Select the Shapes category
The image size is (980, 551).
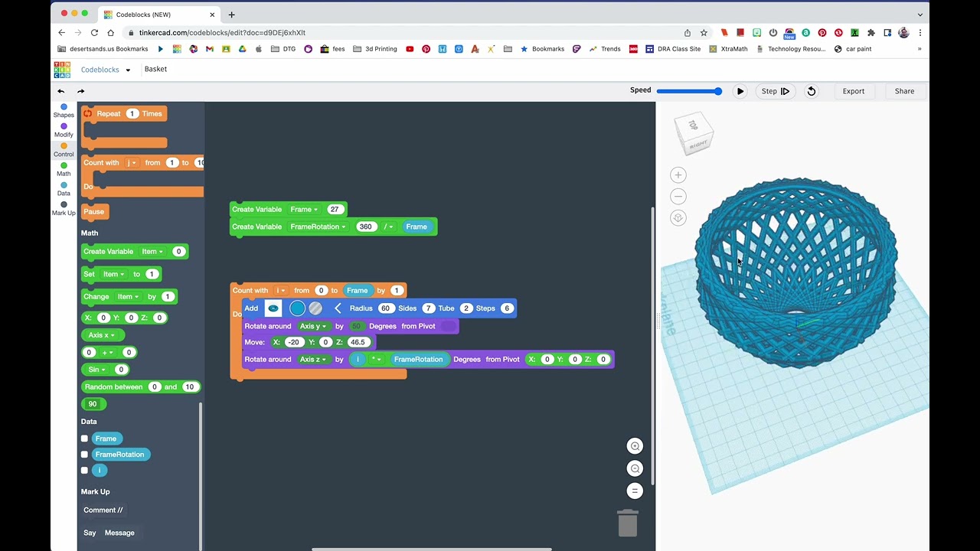64,111
